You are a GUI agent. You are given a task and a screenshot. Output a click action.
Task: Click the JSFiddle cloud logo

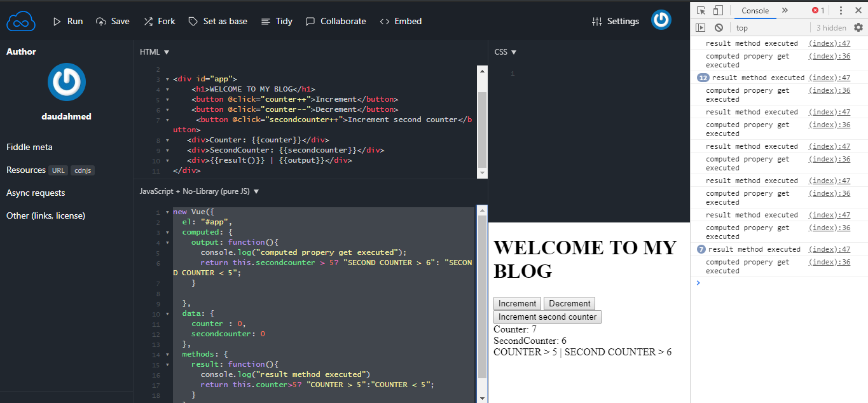tap(21, 21)
